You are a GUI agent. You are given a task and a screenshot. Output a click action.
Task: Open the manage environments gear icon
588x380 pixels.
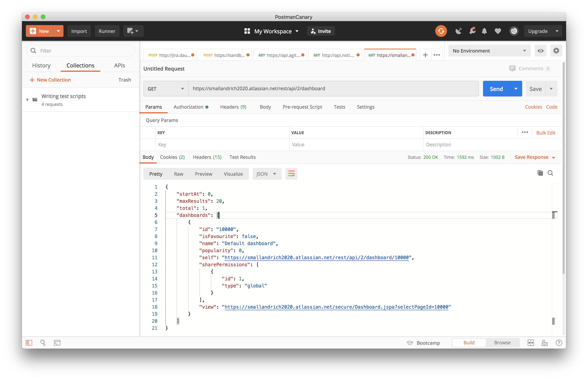556,51
